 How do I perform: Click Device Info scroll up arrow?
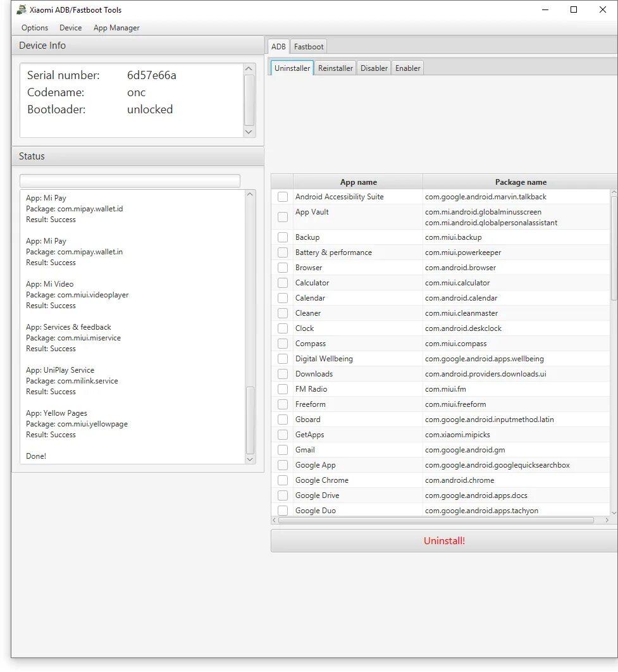[x=249, y=69]
